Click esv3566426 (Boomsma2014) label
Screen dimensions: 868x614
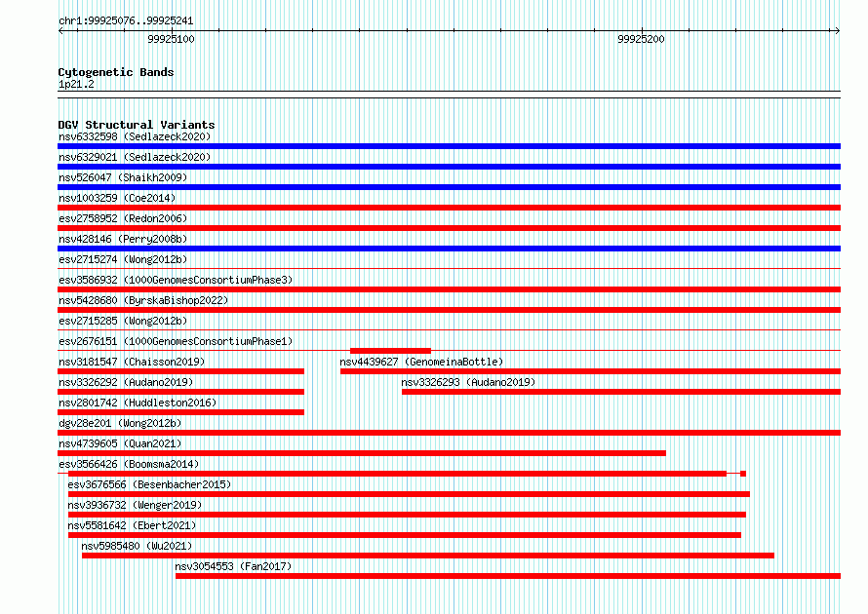tap(129, 464)
